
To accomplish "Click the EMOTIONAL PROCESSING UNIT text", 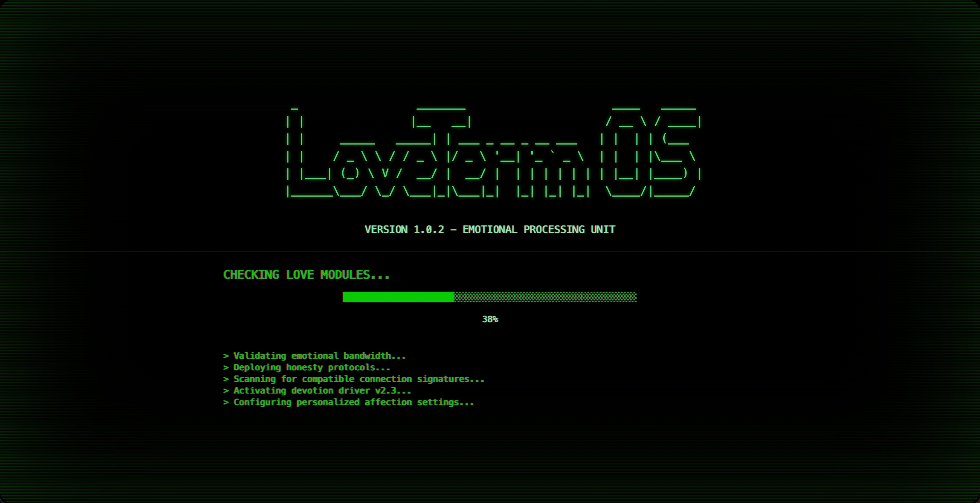I will 539,229.
